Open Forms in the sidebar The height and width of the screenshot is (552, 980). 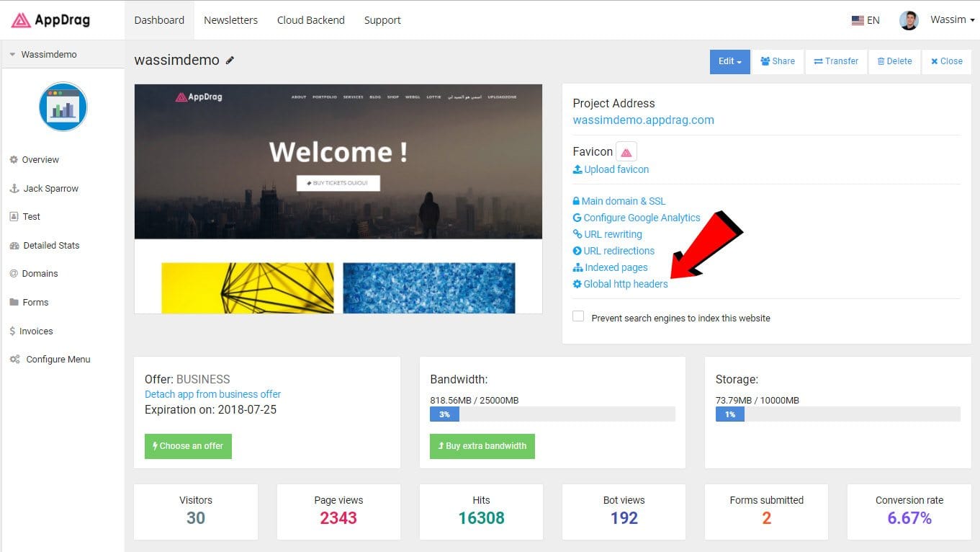35,303
